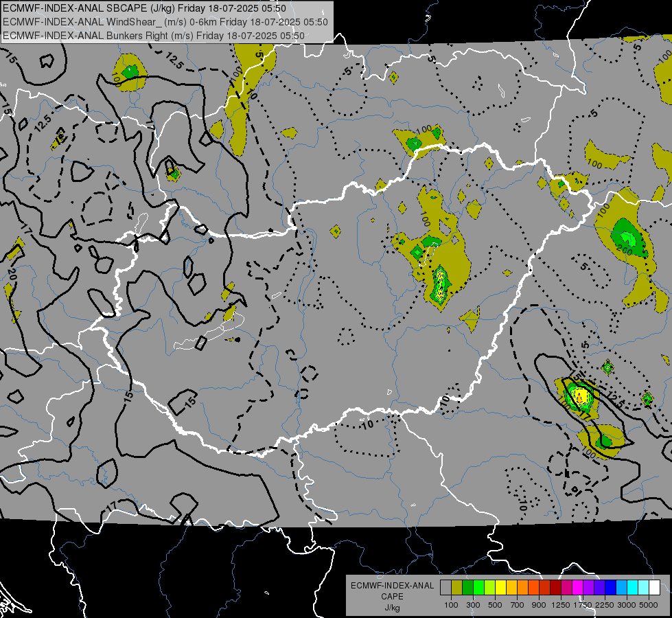The image size is (672, 618).
Task: Click the yellow CAPE maximum cell
Action: tap(581, 396)
